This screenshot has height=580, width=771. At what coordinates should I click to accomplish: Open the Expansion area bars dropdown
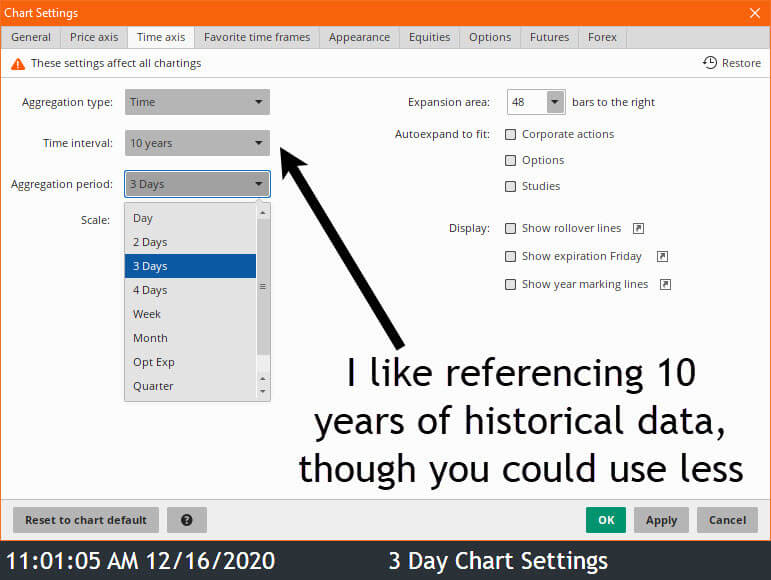[556, 102]
